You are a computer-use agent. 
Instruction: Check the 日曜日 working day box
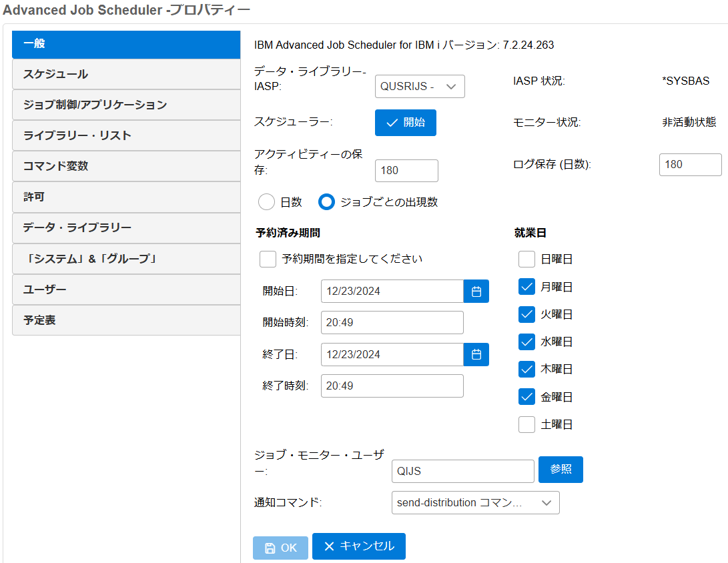(526, 259)
